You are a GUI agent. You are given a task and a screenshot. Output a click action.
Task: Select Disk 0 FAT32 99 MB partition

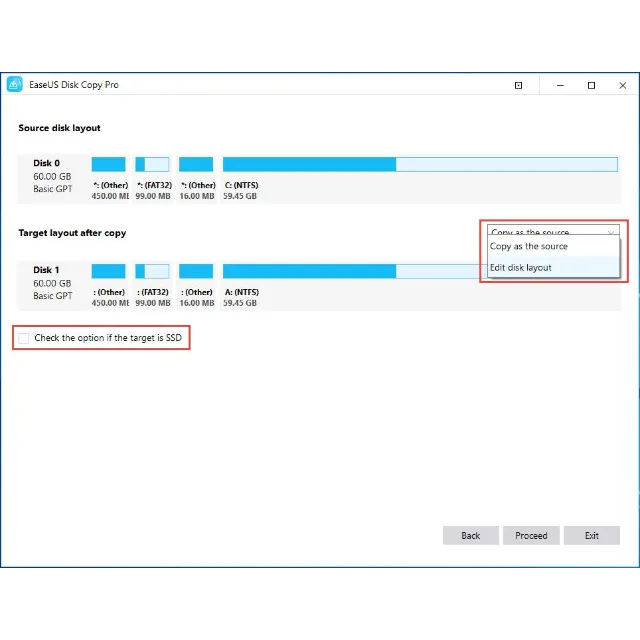(153, 165)
